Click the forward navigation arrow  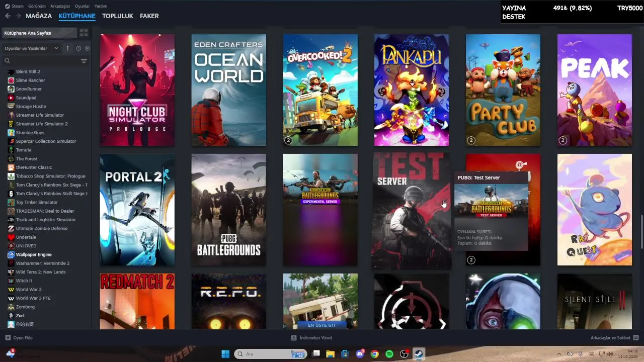[18, 16]
